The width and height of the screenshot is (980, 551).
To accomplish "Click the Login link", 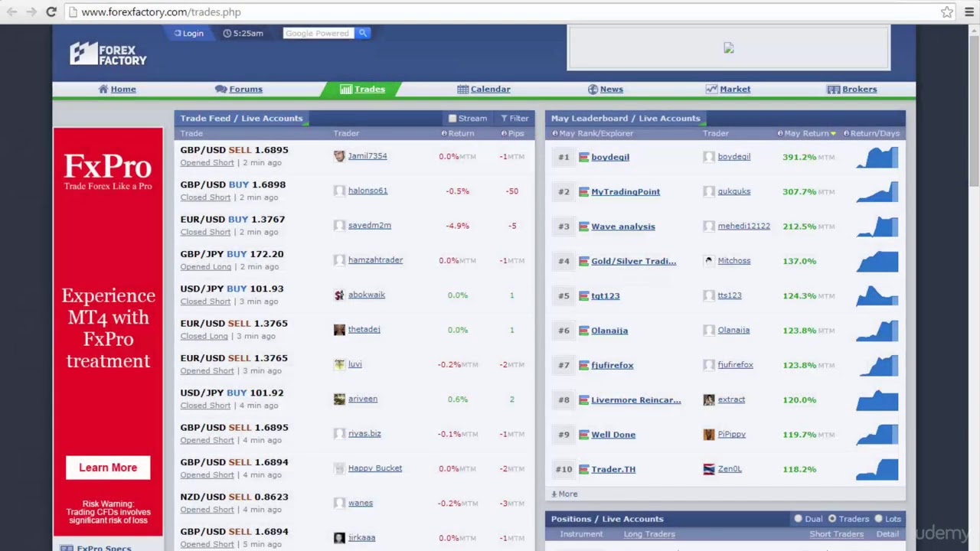I will coord(188,33).
